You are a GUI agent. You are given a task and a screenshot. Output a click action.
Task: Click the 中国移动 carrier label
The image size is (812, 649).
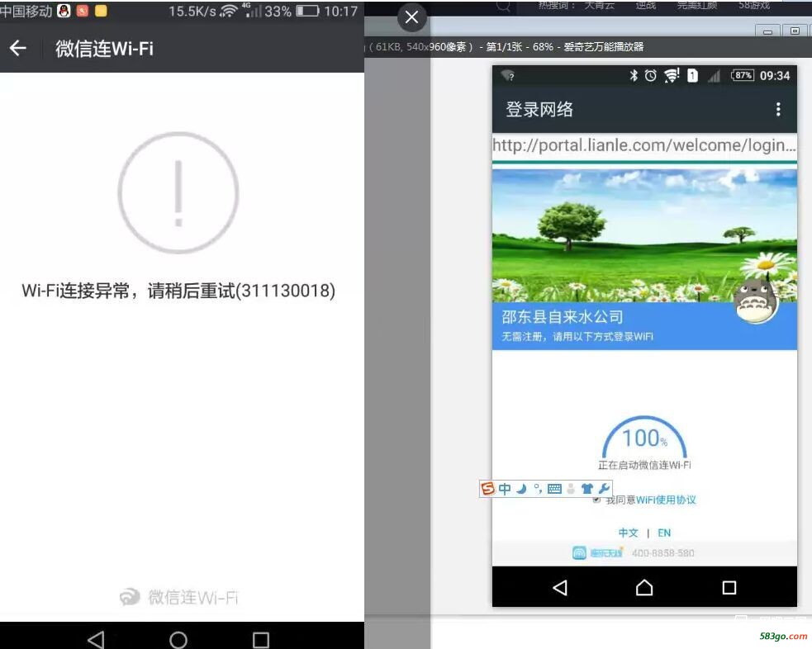26,11
